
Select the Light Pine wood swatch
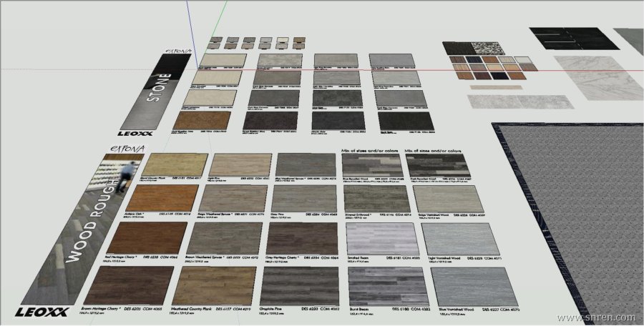pos(240,165)
